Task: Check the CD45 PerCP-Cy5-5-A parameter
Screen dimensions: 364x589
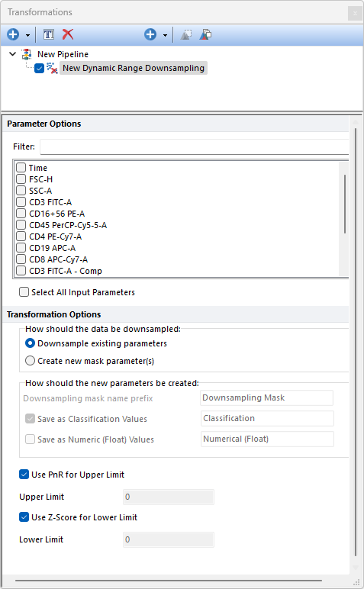Action: 21,225
